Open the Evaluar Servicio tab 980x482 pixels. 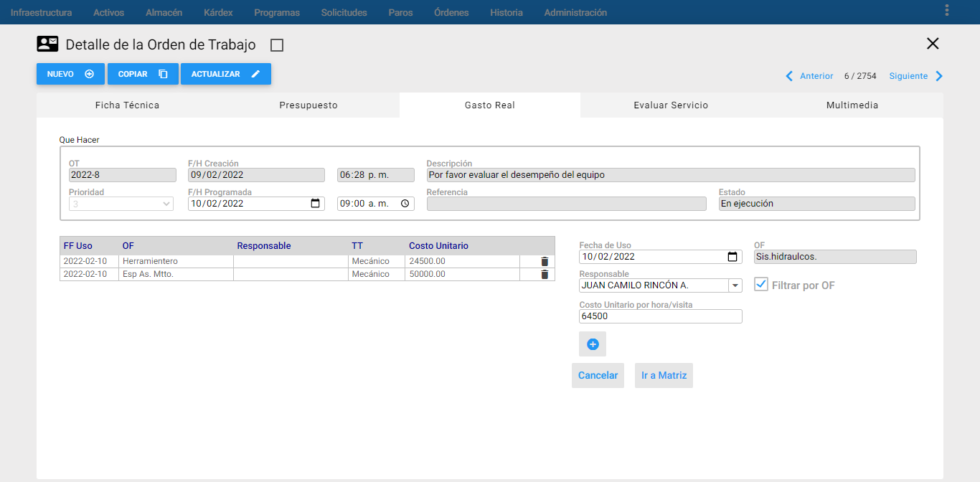671,105
